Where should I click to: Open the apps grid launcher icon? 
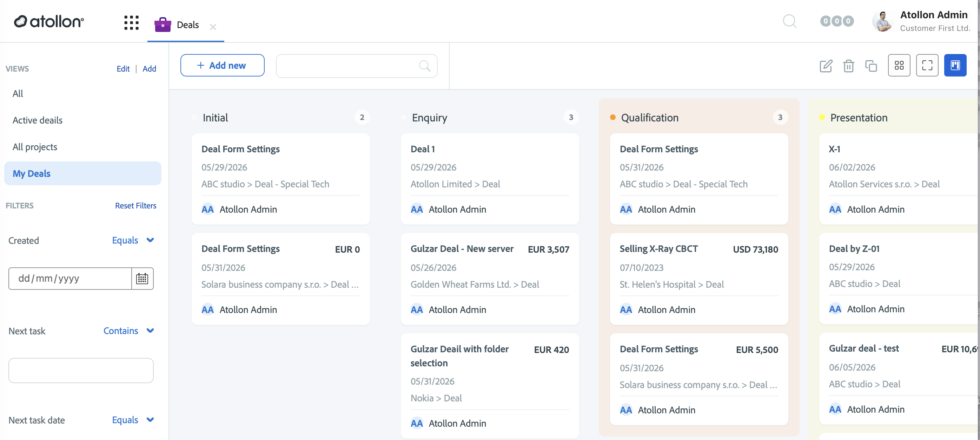(131, 22)
